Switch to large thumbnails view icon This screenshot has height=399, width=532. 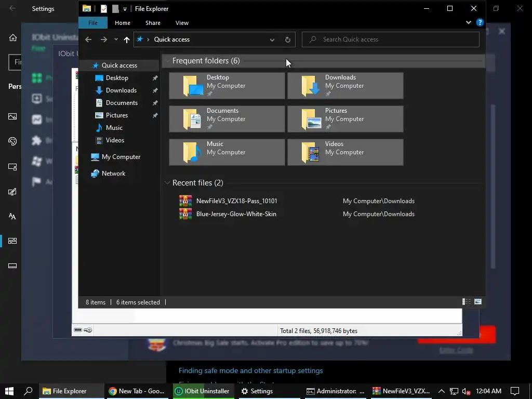(x=478, y=302)
